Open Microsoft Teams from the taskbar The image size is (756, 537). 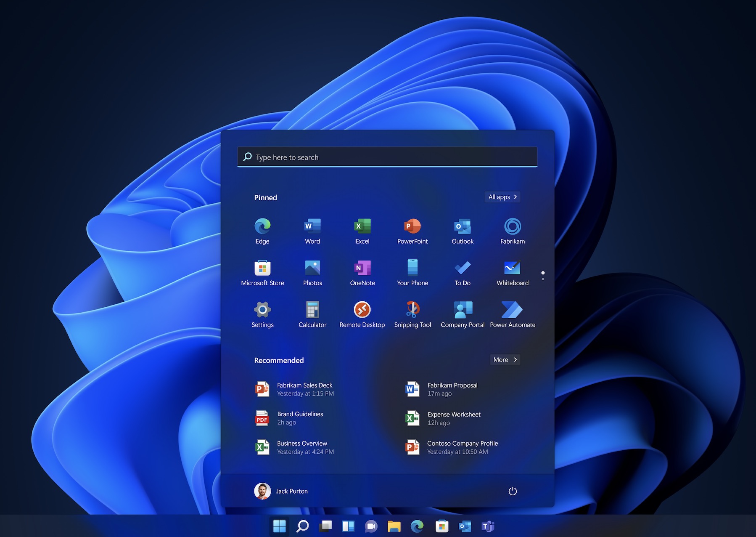[x=488, y=526]
